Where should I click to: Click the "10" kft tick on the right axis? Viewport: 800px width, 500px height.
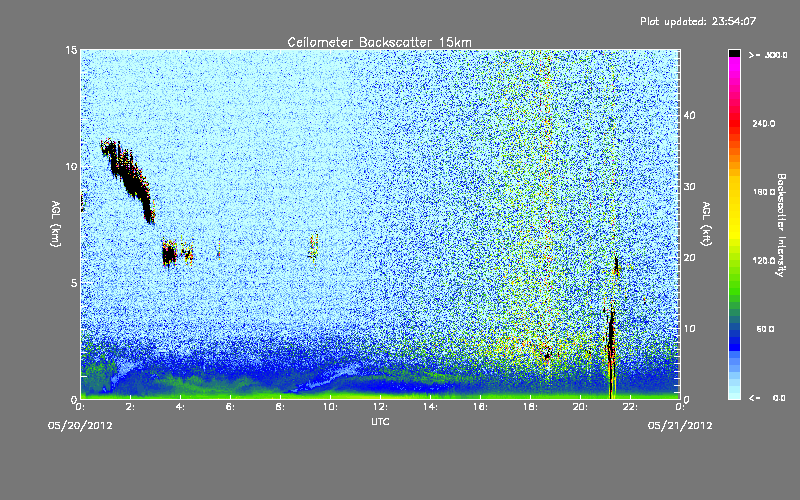tap(689, 329)
